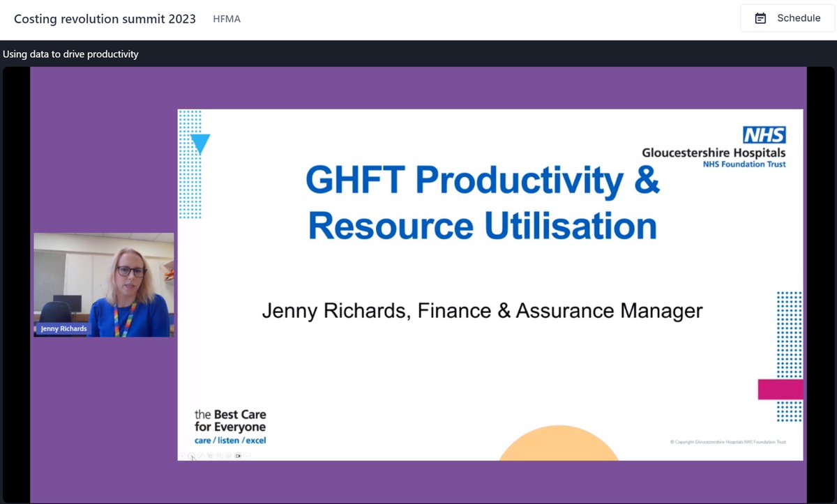Open the Schedule button
837x504 pixels.
click(x=787, y=19)
